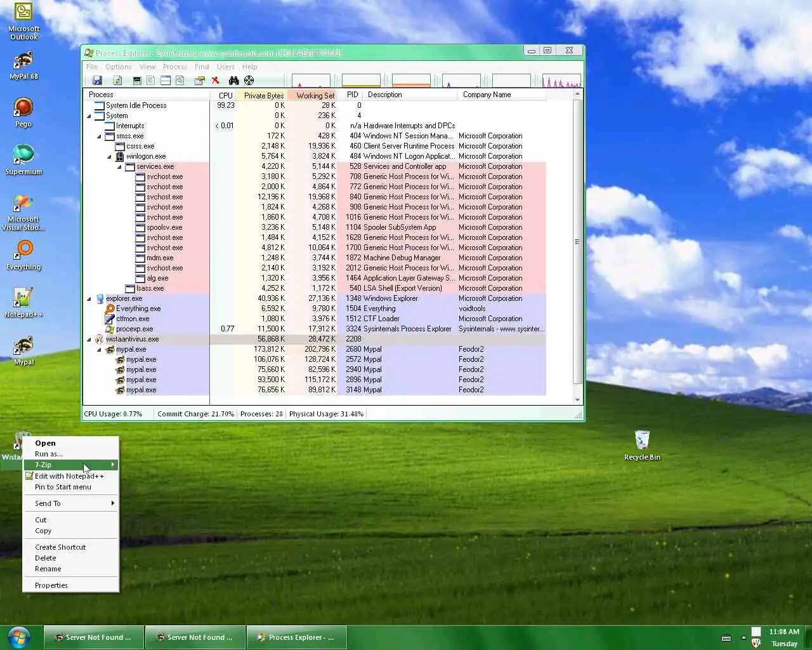The width and height of the screenshot is (812, 650).
Task: Collapse the smss.exe tree node
Action: (x=99, y=136)
